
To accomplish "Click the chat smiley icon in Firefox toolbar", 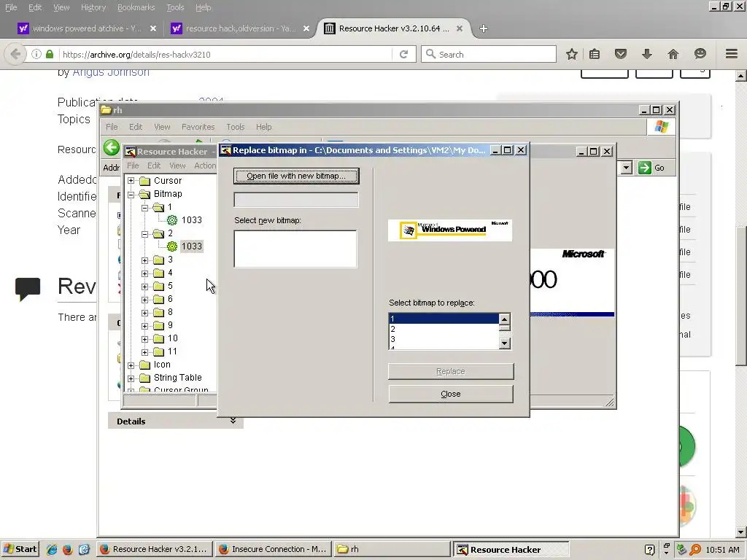I will [x=700, y=54].
